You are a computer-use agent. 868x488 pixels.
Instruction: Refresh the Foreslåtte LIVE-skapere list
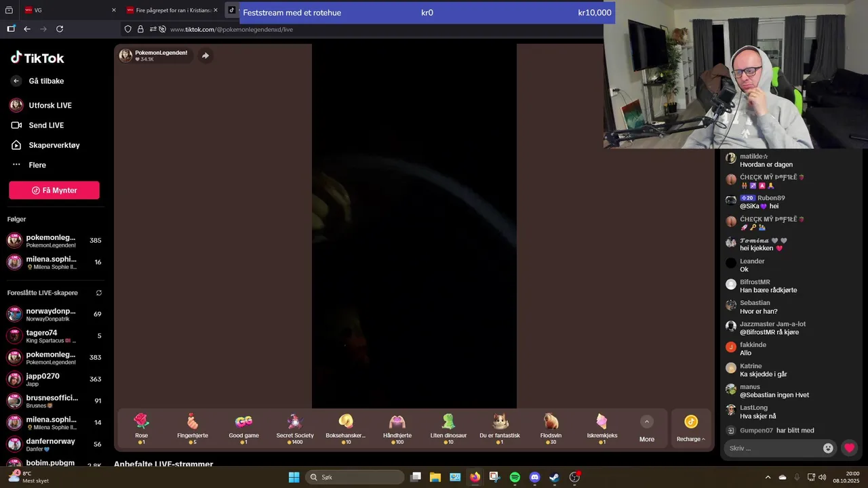pyautogui.click(x=98, y=293)
